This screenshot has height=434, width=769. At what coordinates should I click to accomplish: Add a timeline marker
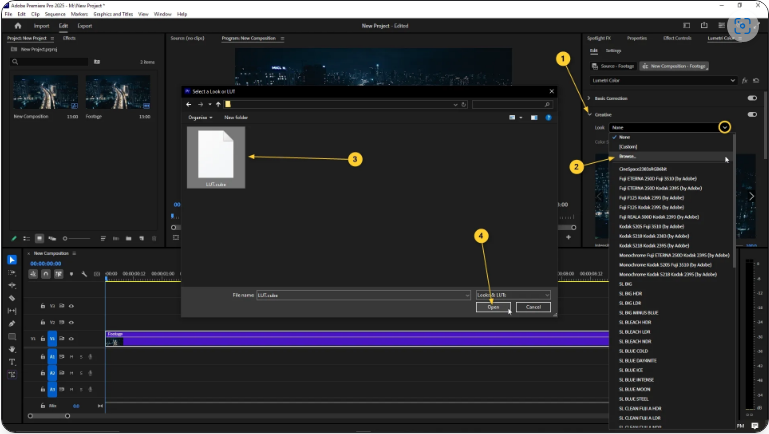click(72, 274)
